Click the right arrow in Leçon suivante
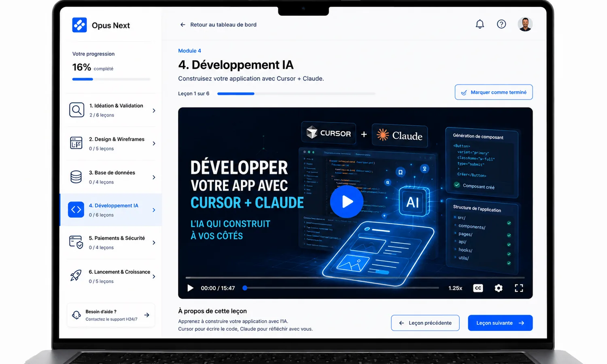This screenshot has width=607, height=364. click(521, 323)
